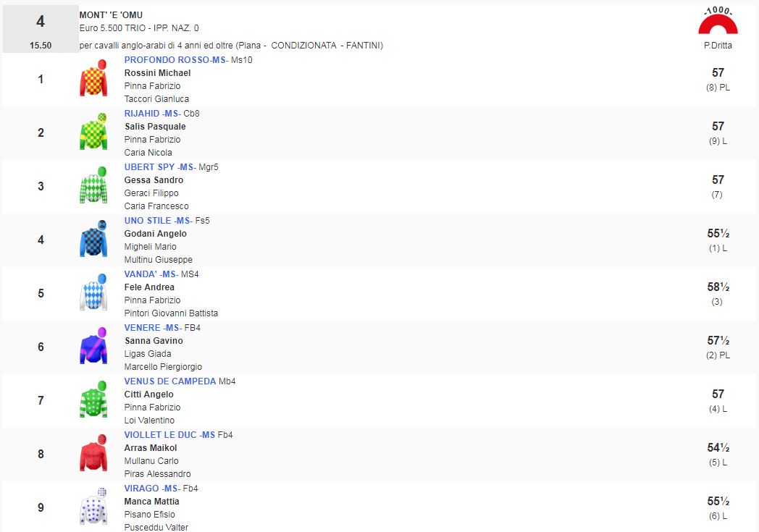759x532 pixels.
Task: Click the red 1000 metre track icon
Action: 717,23
